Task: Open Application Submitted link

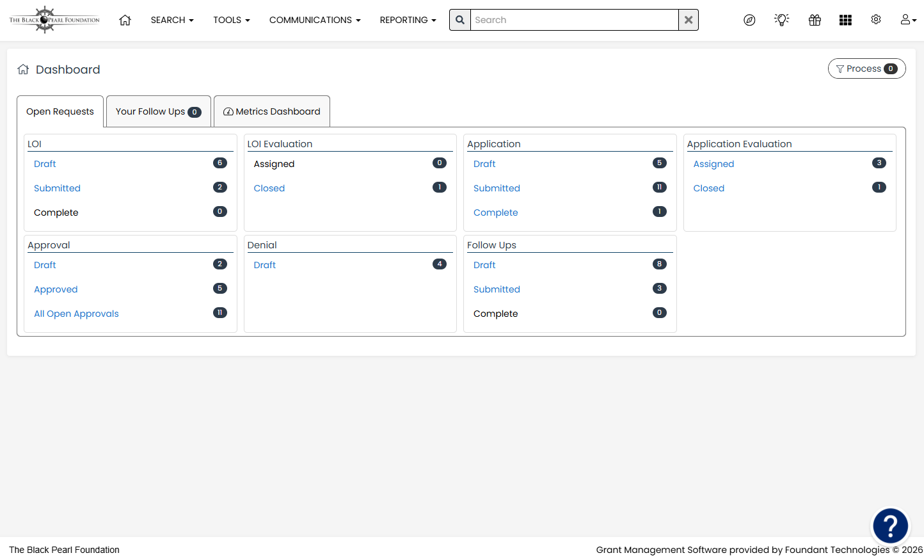Action: coord(497,188)
